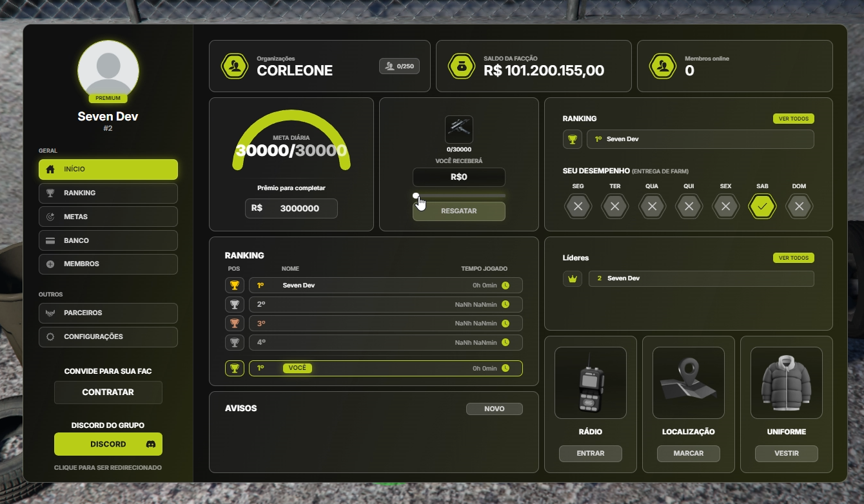The width and height of the screenshot is (864, 504).
Task: Open the Banco sidebar menu item
Action: (108, 240)
